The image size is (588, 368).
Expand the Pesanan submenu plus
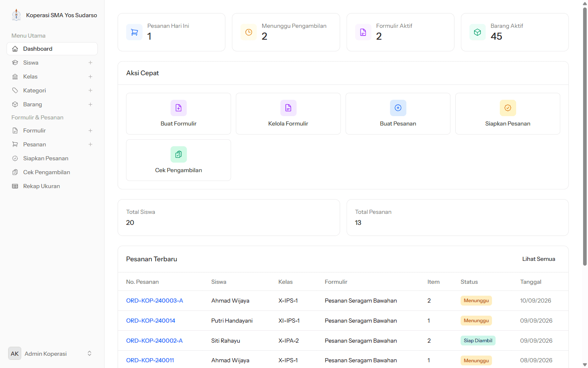point(90,144)
